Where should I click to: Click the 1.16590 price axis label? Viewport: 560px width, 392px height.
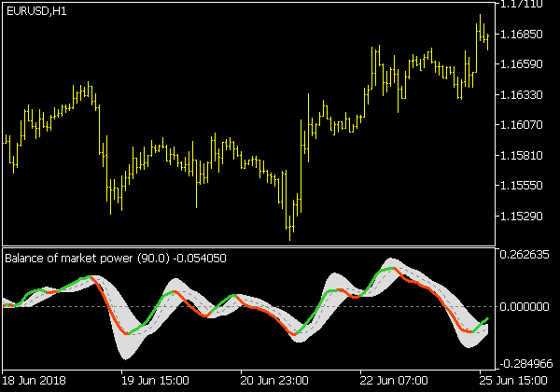tap(521, 64)
